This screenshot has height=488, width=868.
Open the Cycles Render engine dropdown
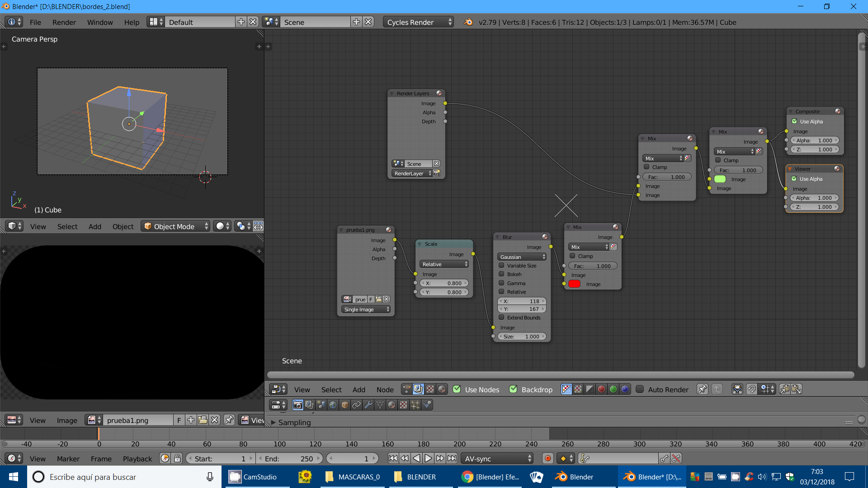point(418,22)
